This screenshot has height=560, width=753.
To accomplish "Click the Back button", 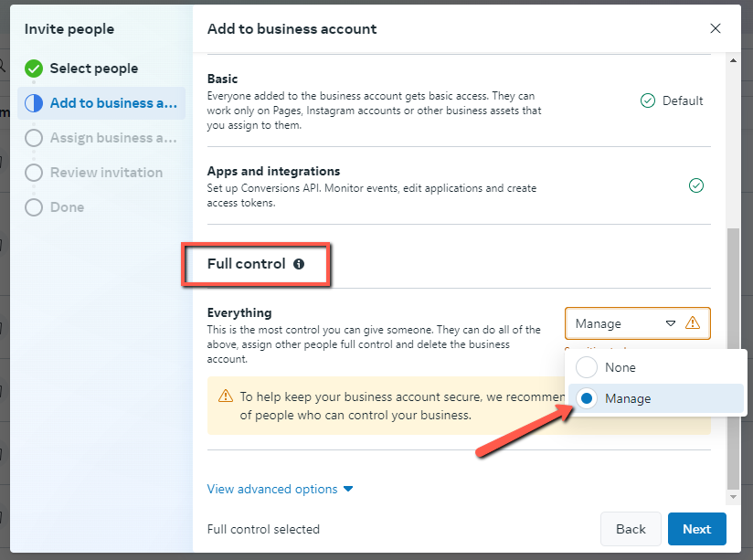I will (x=631, y=529).
